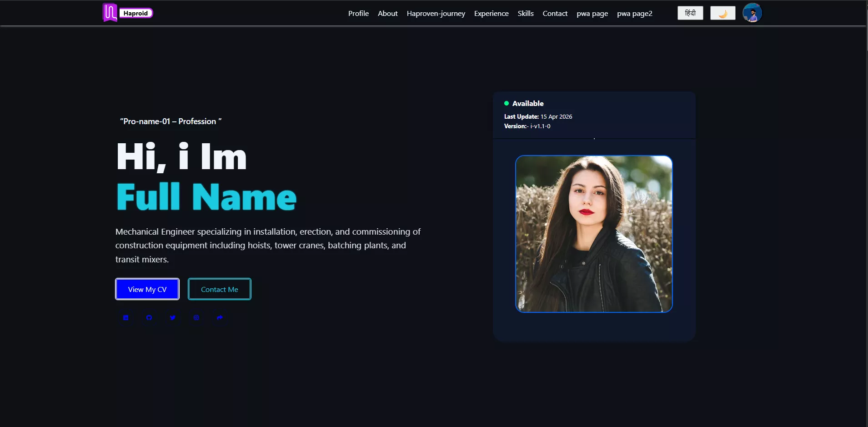Open the LinkedIn social icon
Viewport: 868px width, 427px height.
tap(125, 317)
